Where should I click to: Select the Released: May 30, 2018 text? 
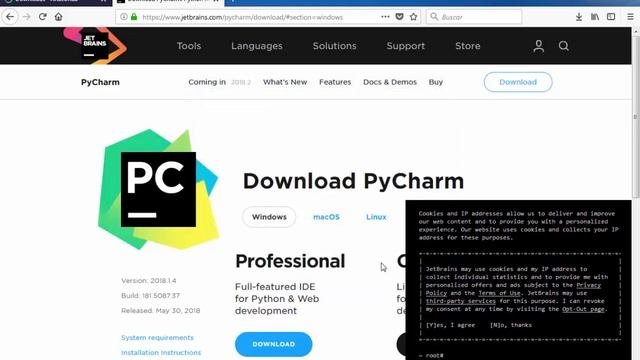tap(160, 311)
